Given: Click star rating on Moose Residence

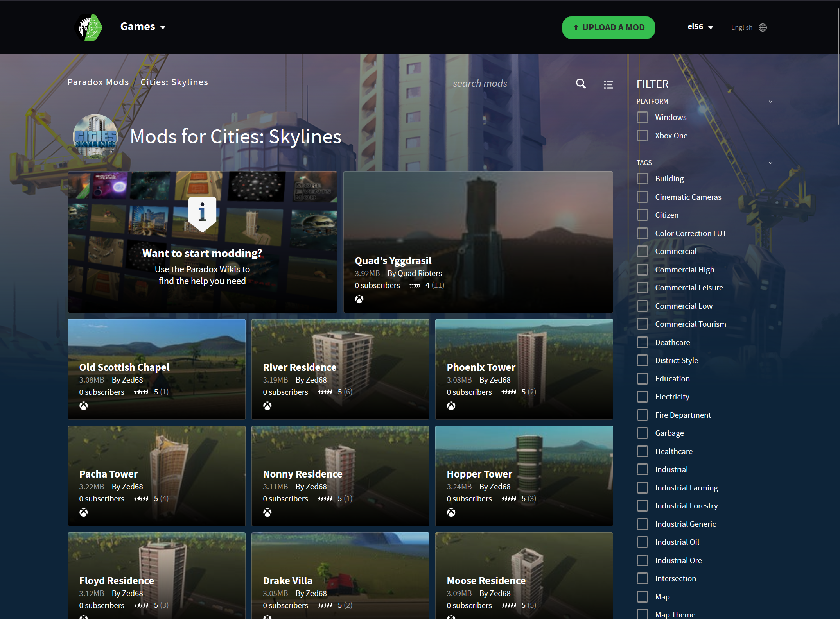Looking at the screenshot, I should click(x=509, y=605).
